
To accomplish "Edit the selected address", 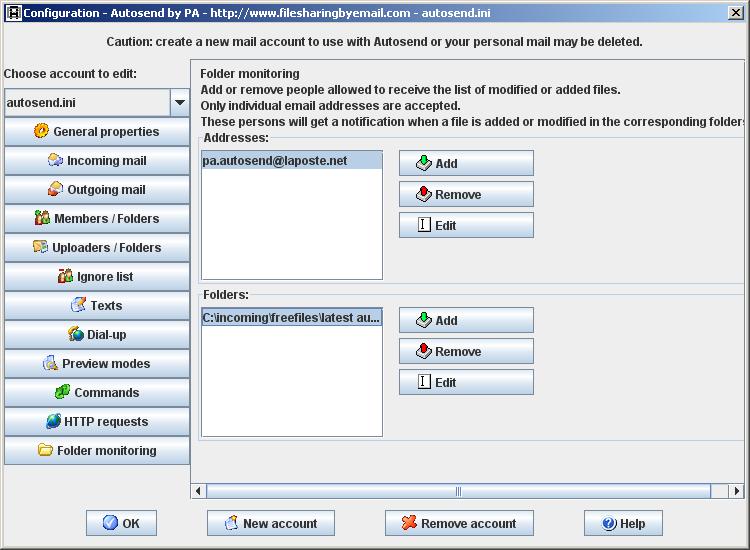I will click(x=466, y=225).
